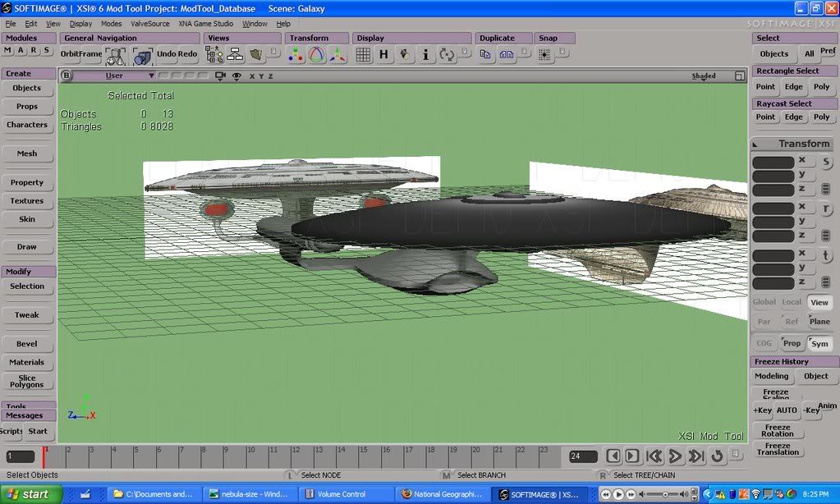840x504 pixels.
Task: Click the scale X value field
Action: pyautogui.click(x=773, y=163)
